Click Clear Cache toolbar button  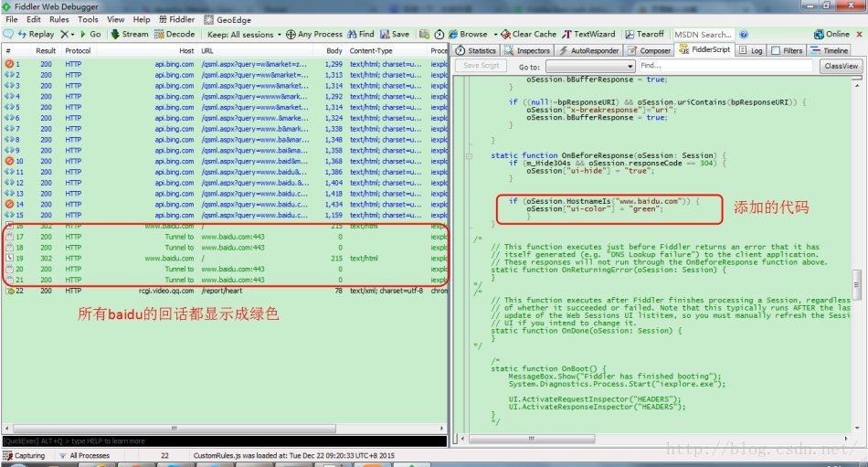(x=529, y=35)
